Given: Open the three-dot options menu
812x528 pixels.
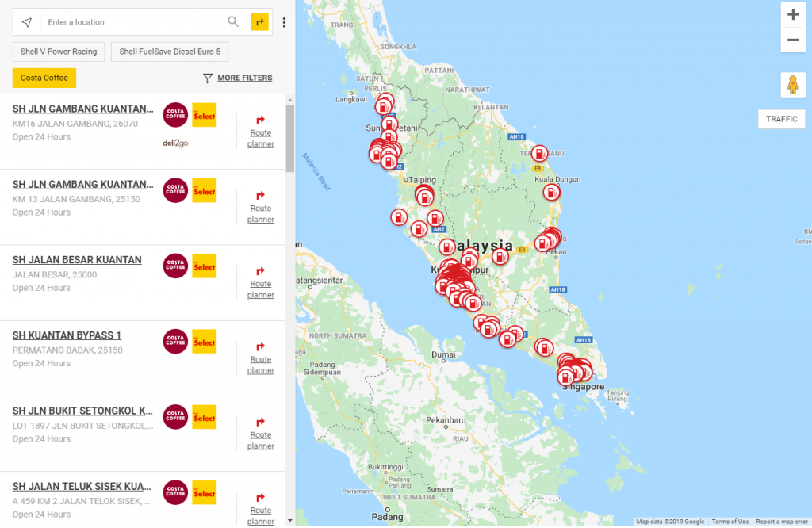Looking at the screenshot, I should tap(284, 22).
